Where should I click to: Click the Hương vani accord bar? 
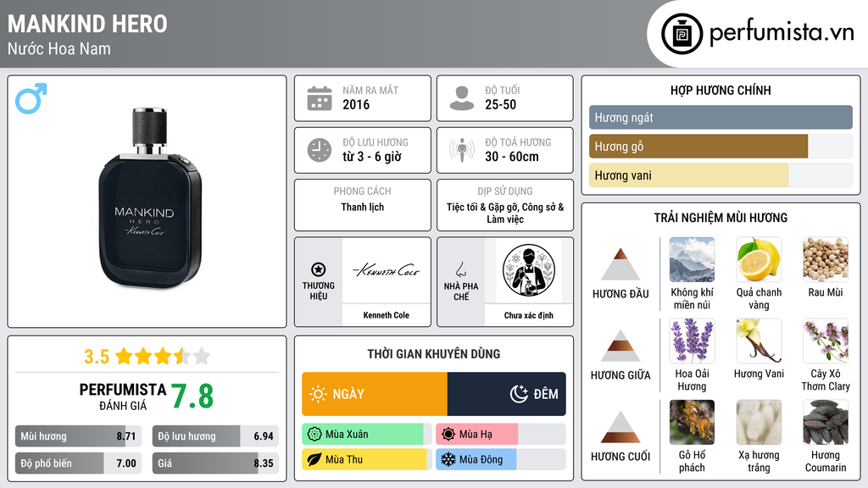click(x=721, y=175)
